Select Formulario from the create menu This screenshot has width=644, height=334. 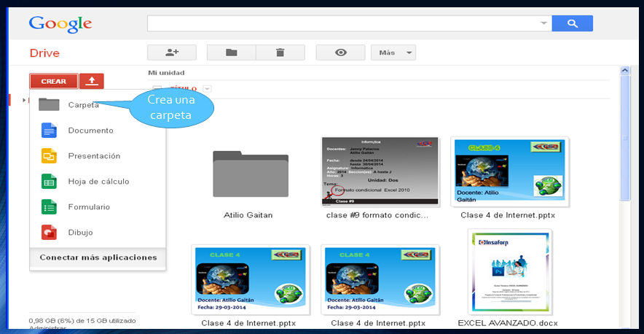click(x=98, y=207)
